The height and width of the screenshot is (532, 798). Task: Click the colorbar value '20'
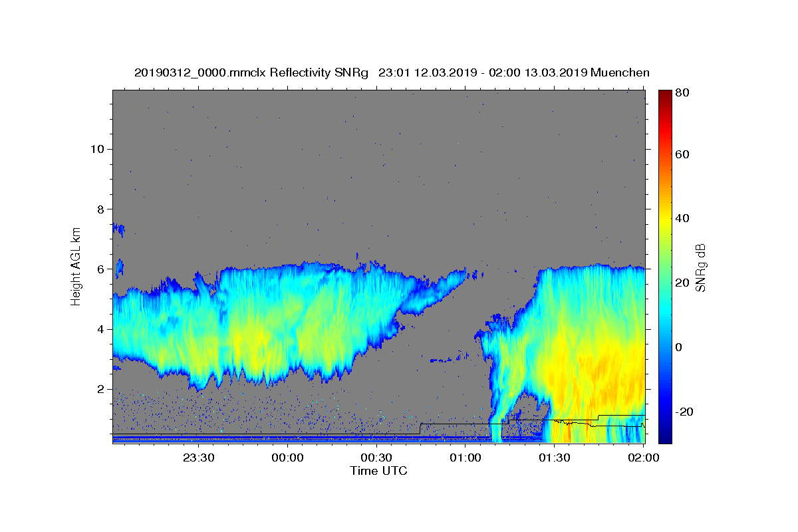pos(683,283)
